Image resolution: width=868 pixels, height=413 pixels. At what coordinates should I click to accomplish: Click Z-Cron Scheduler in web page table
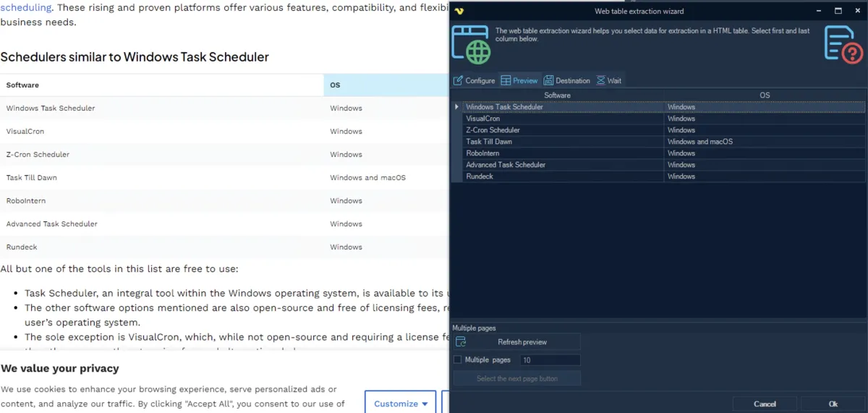38,155
